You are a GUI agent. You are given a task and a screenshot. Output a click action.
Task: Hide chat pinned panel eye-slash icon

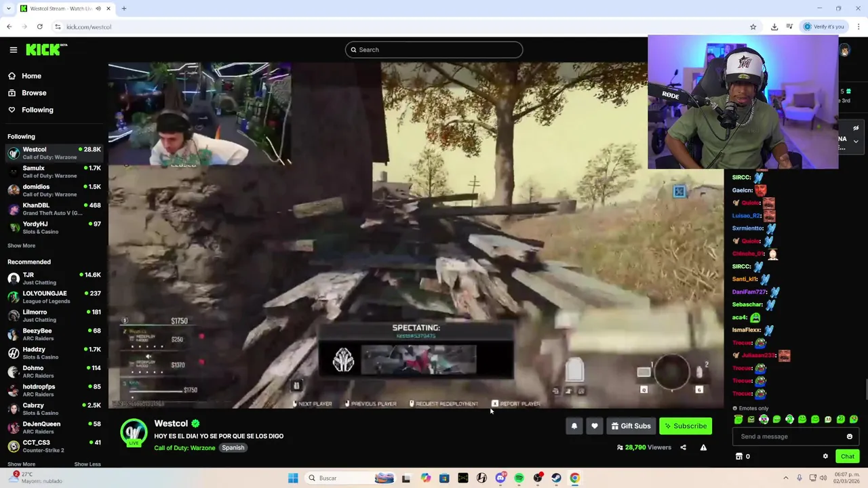(856, 128)
